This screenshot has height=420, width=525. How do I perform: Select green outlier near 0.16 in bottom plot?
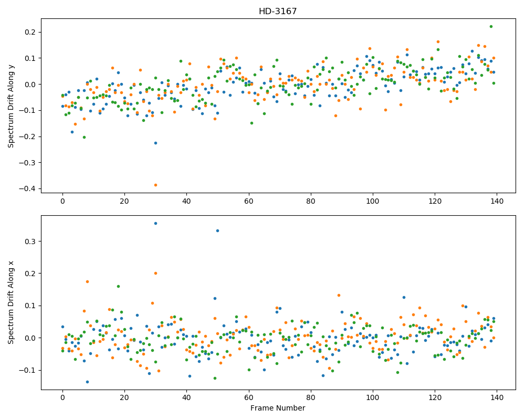[x=118, y=286]
